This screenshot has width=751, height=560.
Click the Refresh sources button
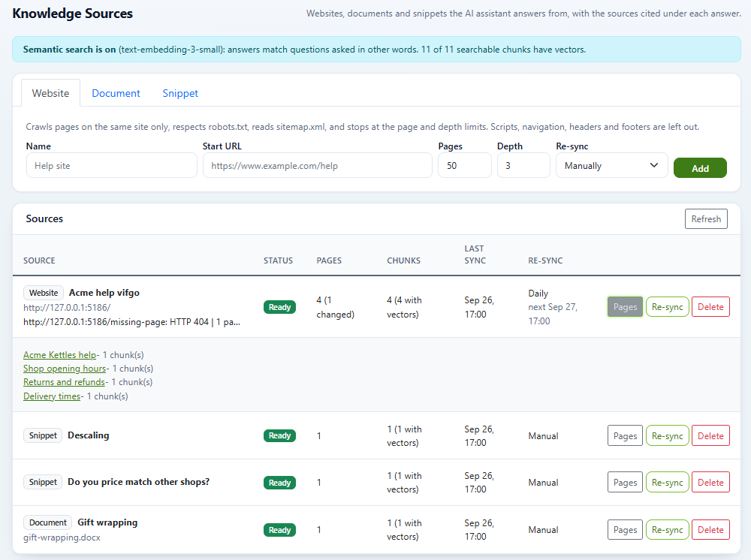pos(706,218)
